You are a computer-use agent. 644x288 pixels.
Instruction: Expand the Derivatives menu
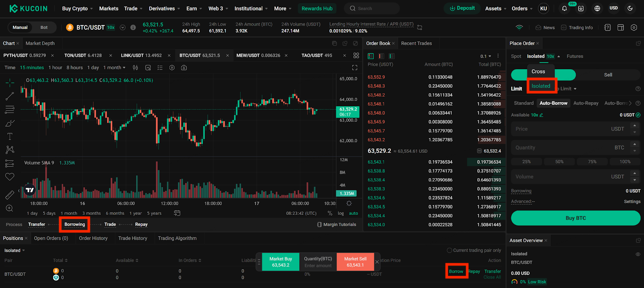tap(164, 8)
